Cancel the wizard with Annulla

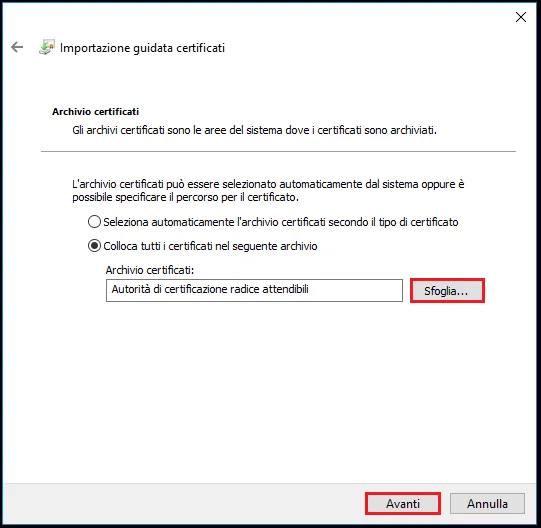[487, 503]
